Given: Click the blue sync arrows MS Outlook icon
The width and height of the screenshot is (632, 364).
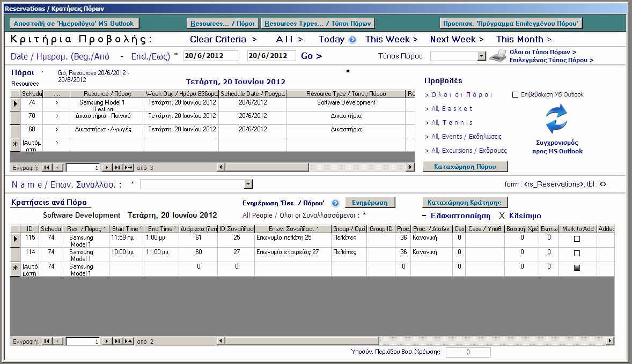Looking at the screenshot, I should pyautogui.click(x=556, y=119).
